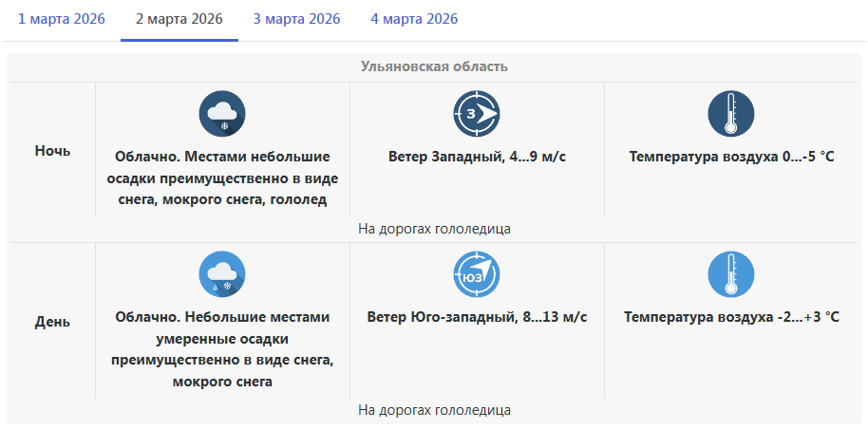Click the daytime cloud with sleet icon

coord(222,275)
